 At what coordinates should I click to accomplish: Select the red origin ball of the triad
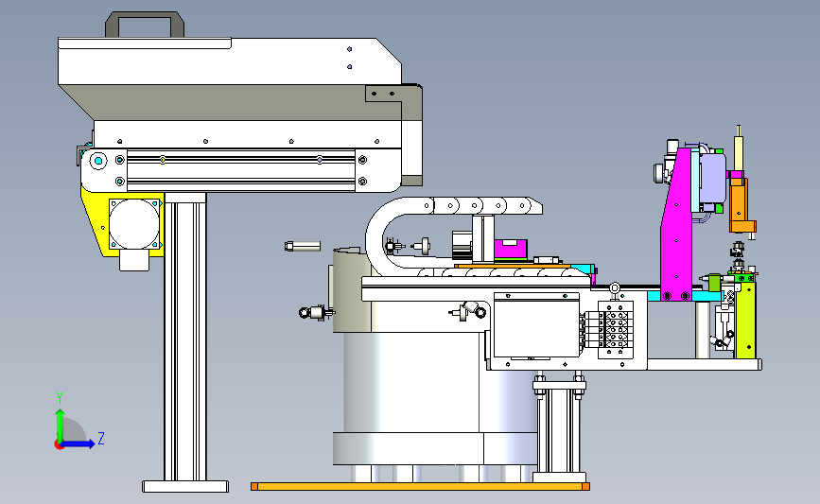[59, 445]
